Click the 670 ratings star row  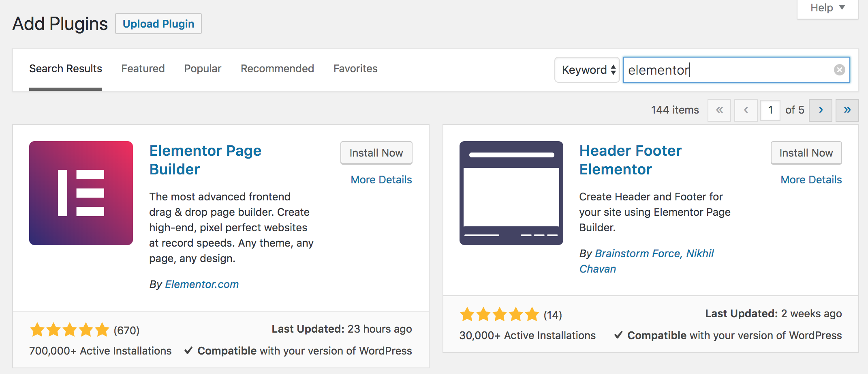pos(70,330)
